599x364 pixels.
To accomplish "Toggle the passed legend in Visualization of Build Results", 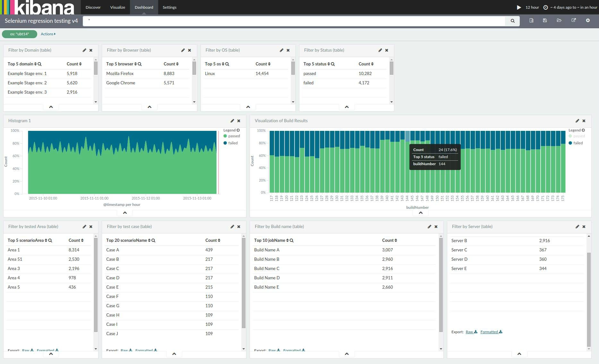I will point(576,136).
